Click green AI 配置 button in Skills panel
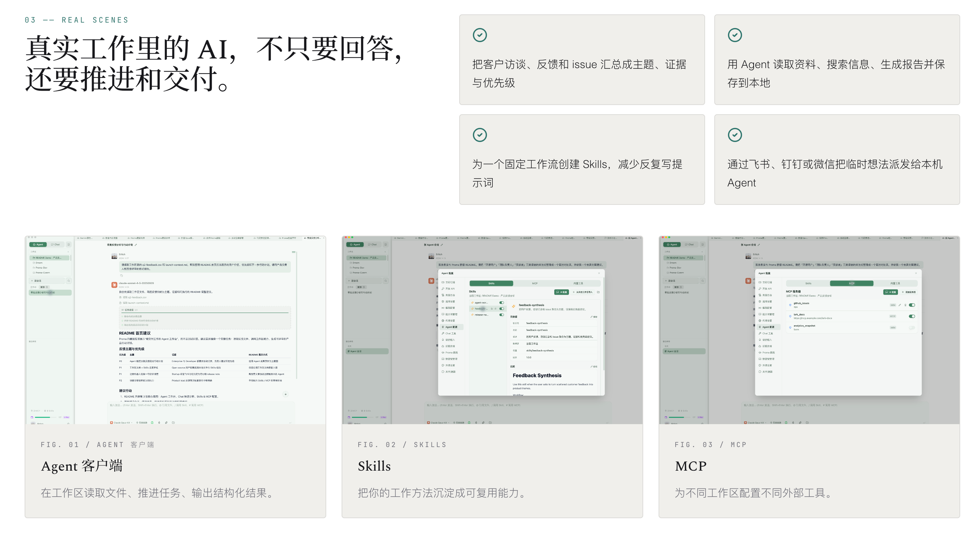Screen dimensions: 980x550 click(x=561, y=292)
